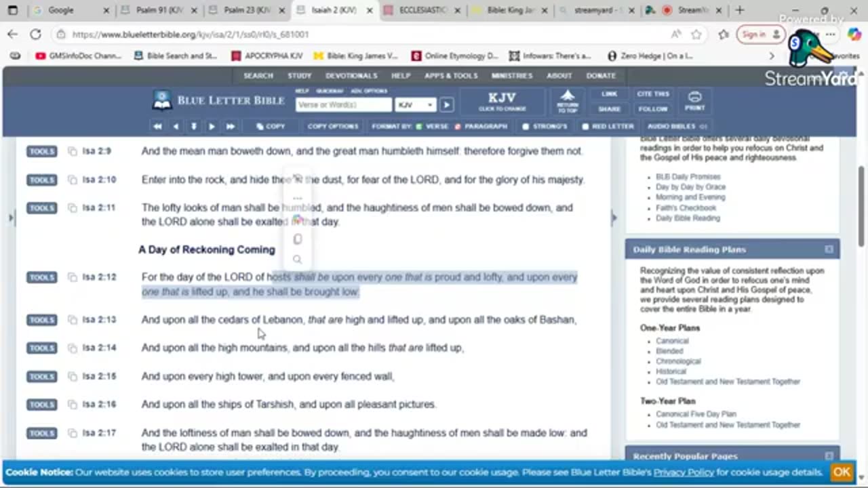Click the copy icon beside Isa 2:12

pyautogui.click(x=73, y=277)
